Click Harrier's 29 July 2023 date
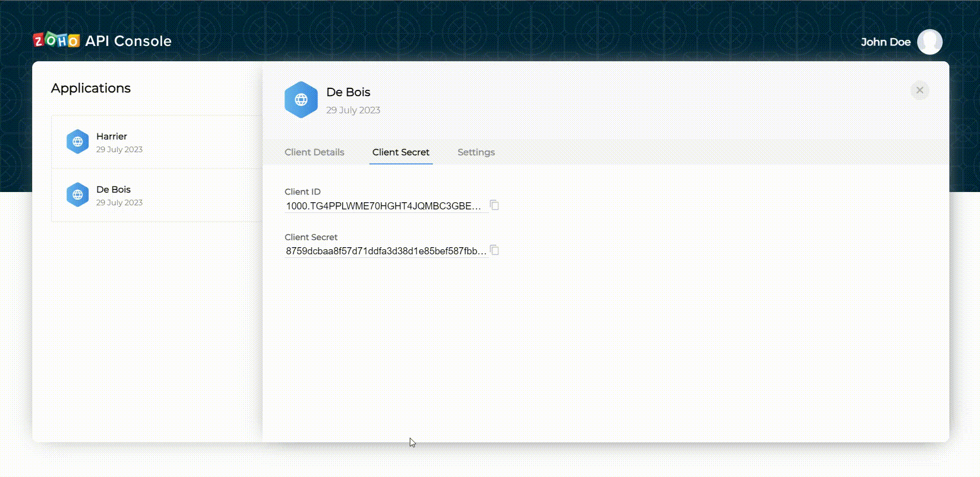 (119, 150)
